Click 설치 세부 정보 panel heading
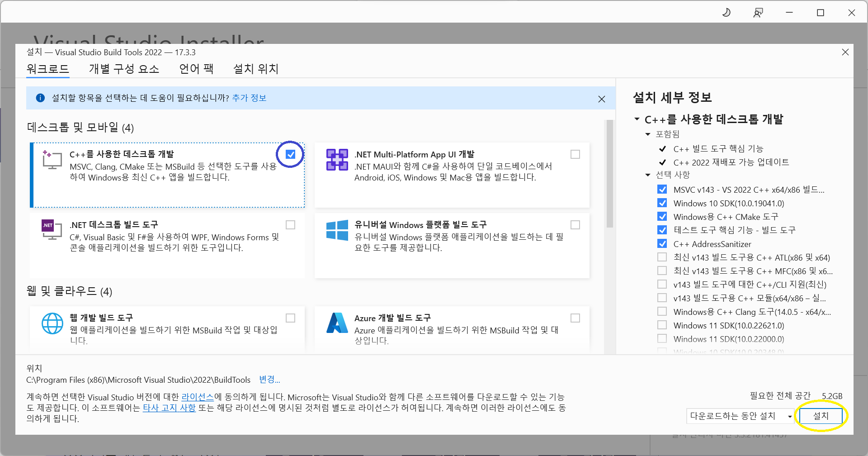The image size is (868, 456). pos(672,98)
